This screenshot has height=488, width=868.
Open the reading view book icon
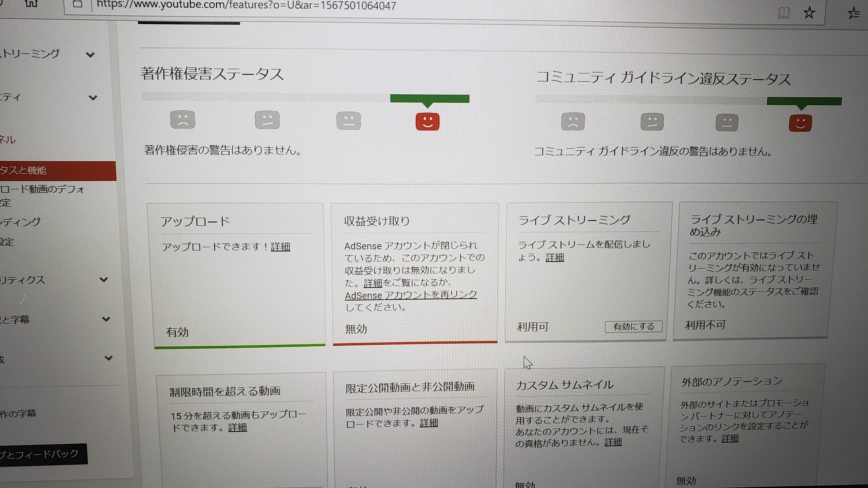pyautogui.click(x=784, y=13)
